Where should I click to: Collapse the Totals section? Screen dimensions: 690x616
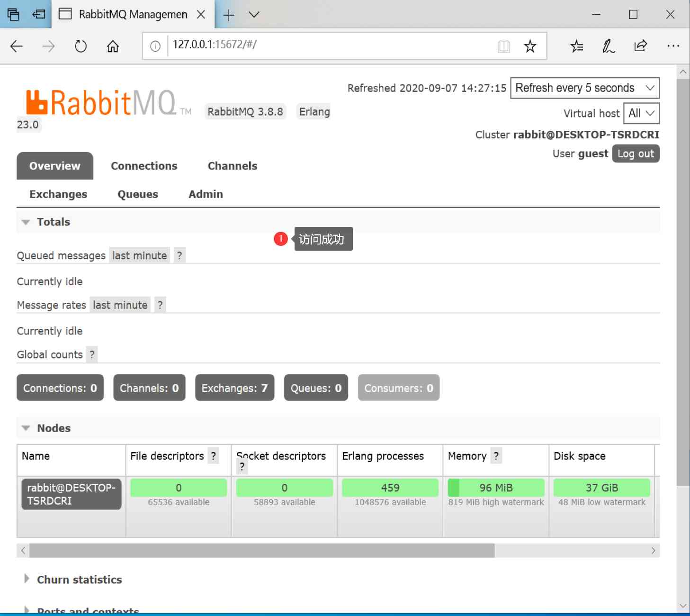coord(46,222)
